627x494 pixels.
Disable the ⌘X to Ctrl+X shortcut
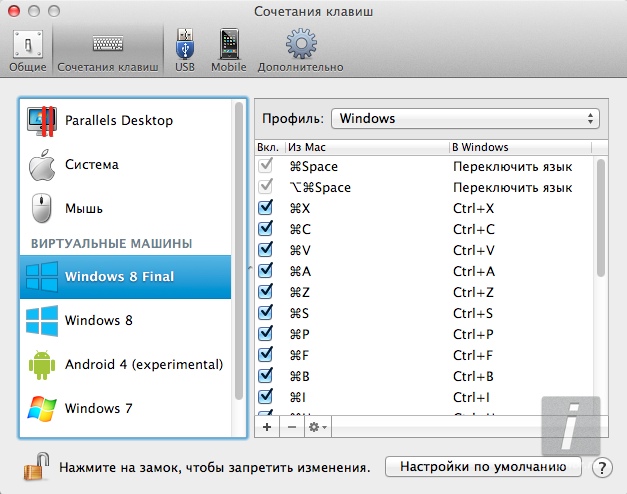point(266,208)
